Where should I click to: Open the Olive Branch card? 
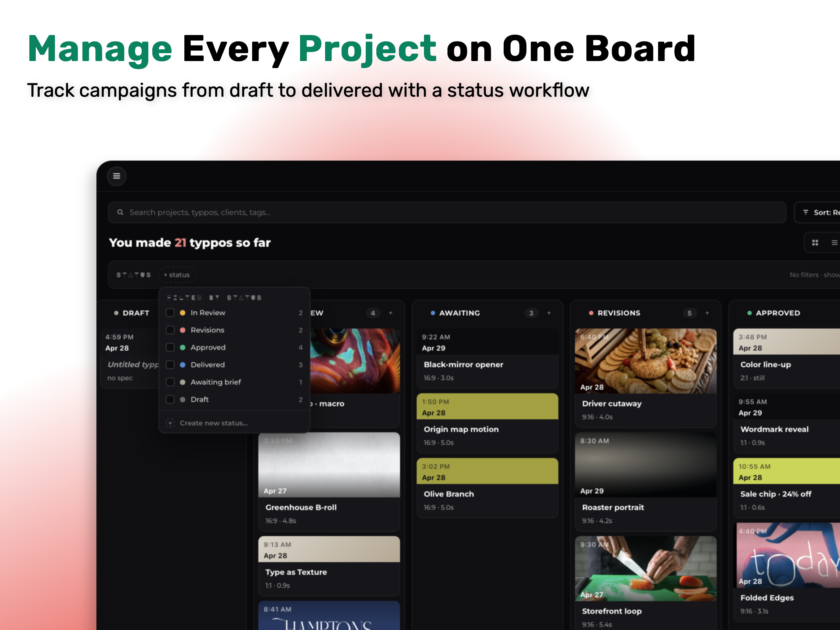(x=487, y=487)
